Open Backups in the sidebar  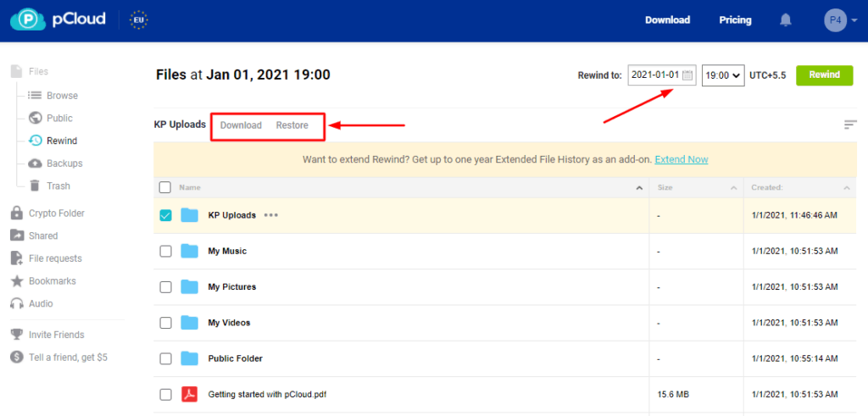[64, 164]
